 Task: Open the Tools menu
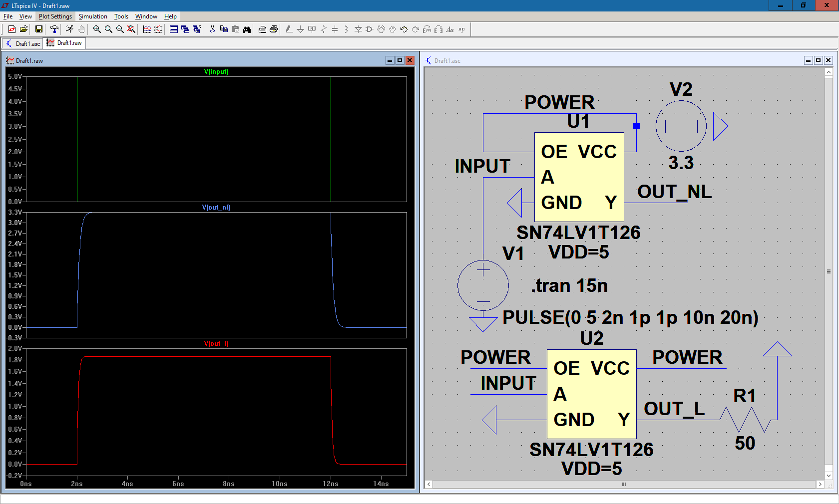[x=121, y=16]
